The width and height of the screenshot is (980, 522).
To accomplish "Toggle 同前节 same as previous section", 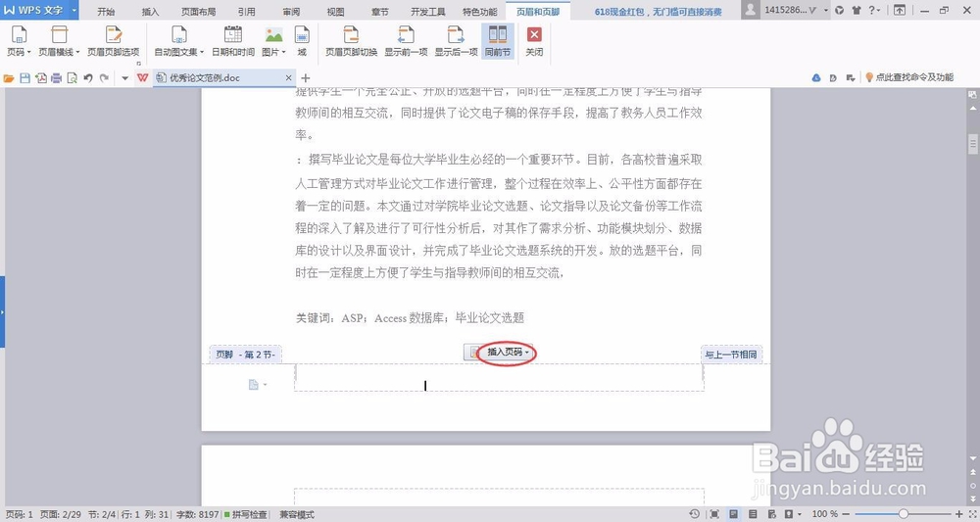I will 498,42.
